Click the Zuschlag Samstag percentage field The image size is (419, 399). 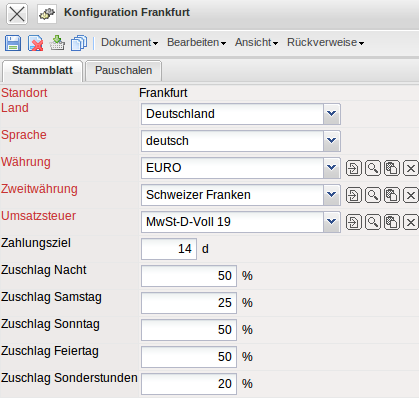pos(189,303)
